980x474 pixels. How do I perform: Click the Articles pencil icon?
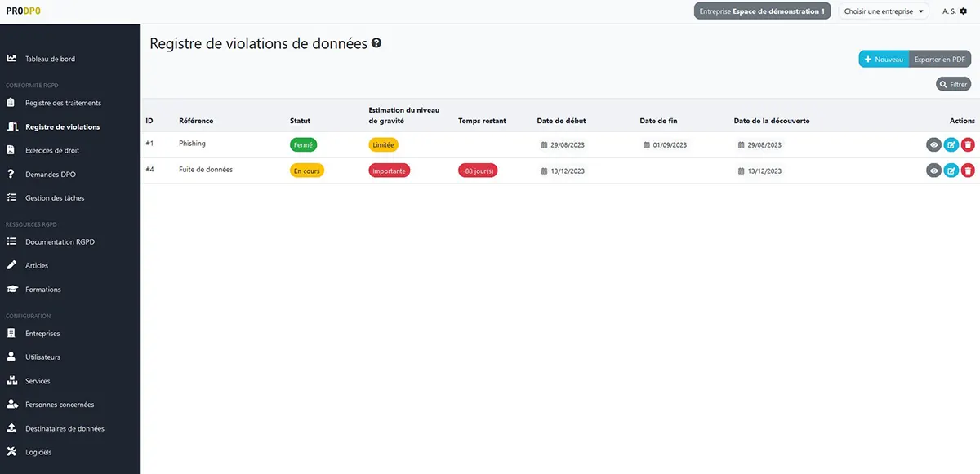(x=11, y=265)
